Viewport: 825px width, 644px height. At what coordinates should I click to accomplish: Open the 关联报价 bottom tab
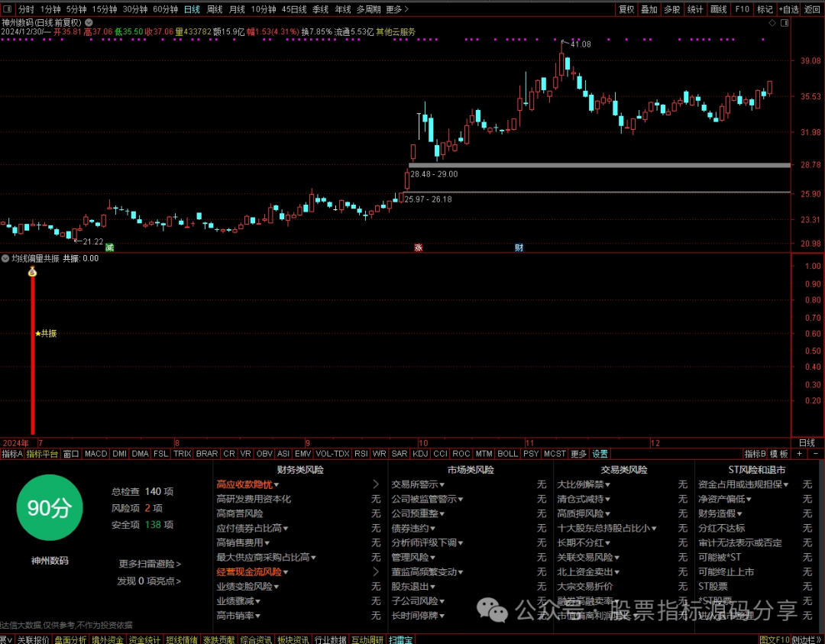[33, 639]
